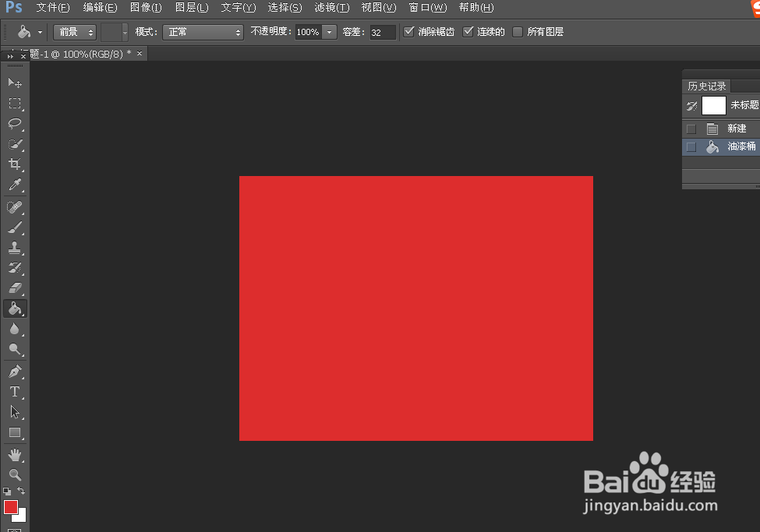Screen dimensions: 760x532
Task: Open the 文件(F) menu
Action: (53, 7)
